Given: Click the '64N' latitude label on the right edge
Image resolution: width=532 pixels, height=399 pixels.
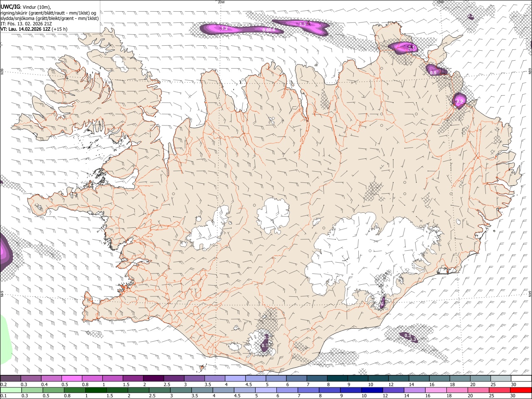Looking at the screenshot, I should tap(530, 293).
